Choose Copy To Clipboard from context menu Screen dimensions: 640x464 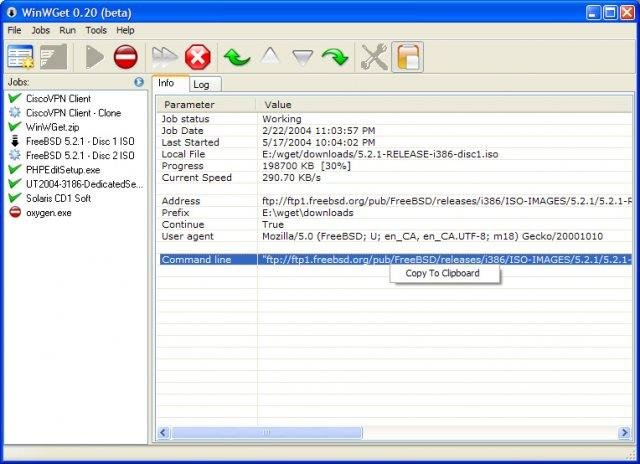tap(444, 273)
